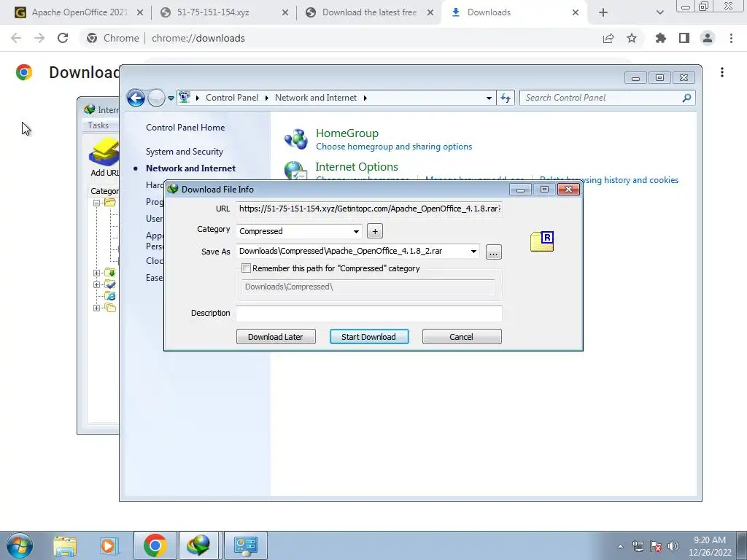The image size is (747, 560).
Task: Open Windows Start menu
Action: (x=20, y=545)
